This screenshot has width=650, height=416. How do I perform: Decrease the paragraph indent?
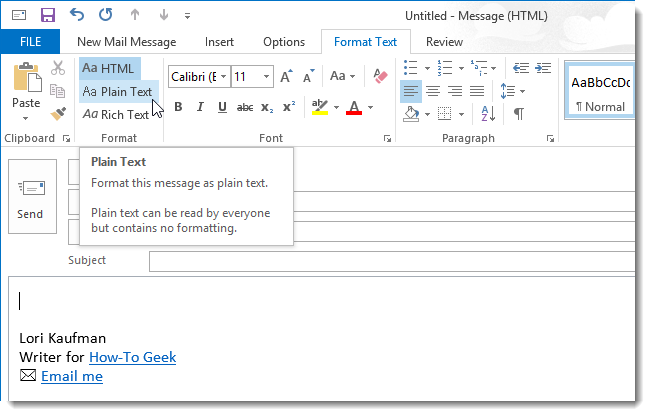point(521,68)
